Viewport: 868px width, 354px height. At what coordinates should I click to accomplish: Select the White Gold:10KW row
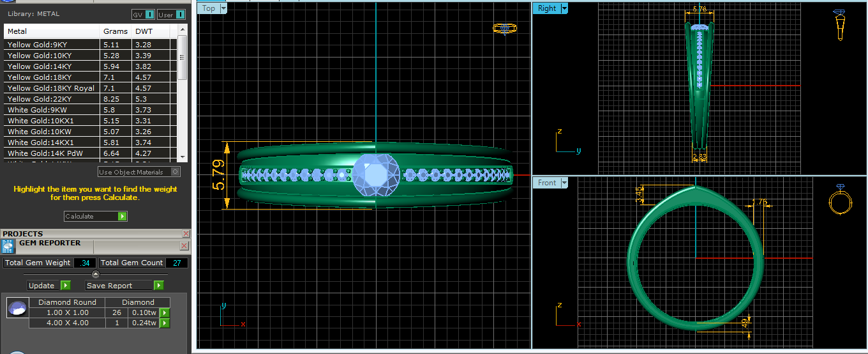(91, 132)
